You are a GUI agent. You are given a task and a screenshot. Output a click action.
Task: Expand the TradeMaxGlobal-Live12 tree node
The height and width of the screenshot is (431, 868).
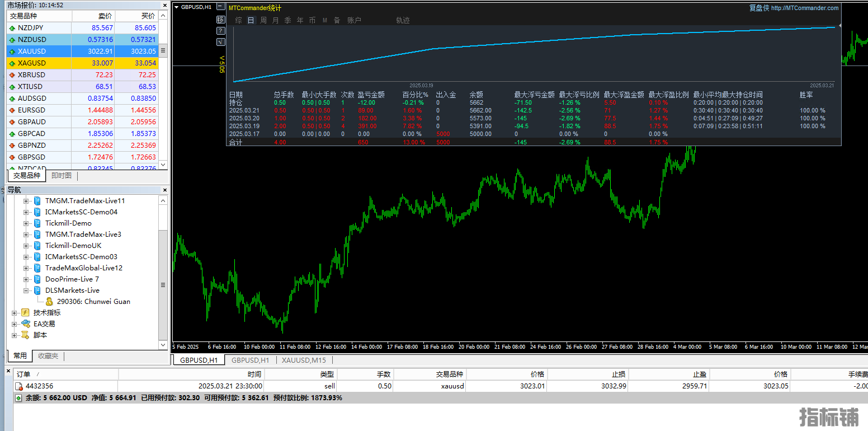[26, 268]
